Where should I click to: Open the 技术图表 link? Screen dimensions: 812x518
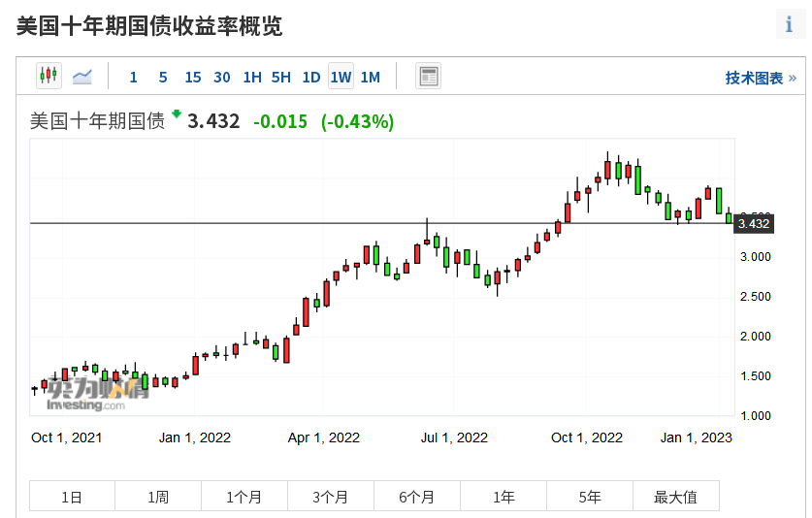coord(760,78)
